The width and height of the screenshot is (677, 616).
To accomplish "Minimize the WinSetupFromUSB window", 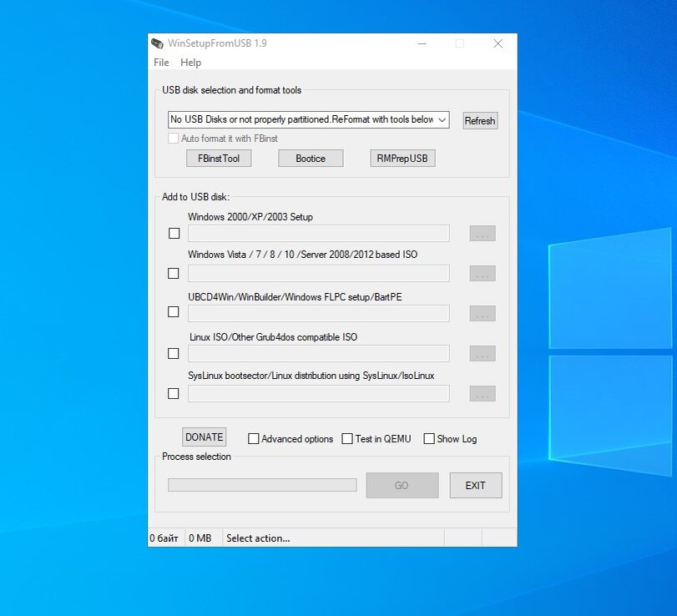I will tap(422, 43).
